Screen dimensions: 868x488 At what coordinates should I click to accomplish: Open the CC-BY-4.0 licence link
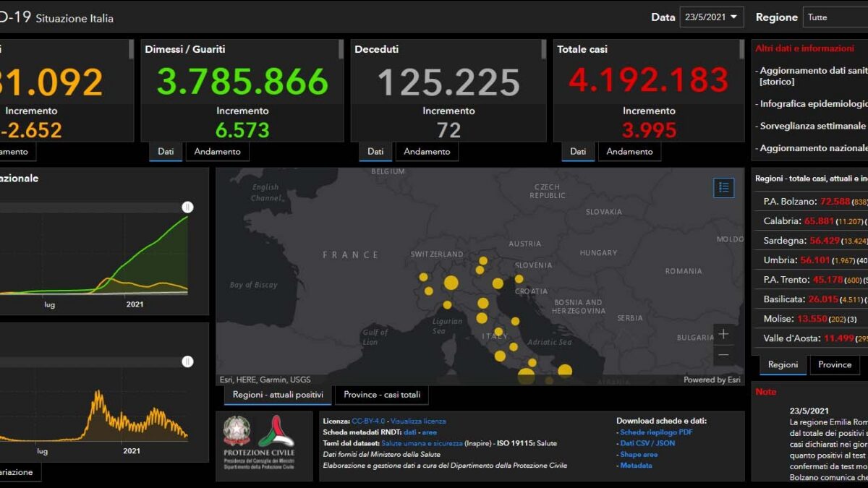(x=369, y=421)
